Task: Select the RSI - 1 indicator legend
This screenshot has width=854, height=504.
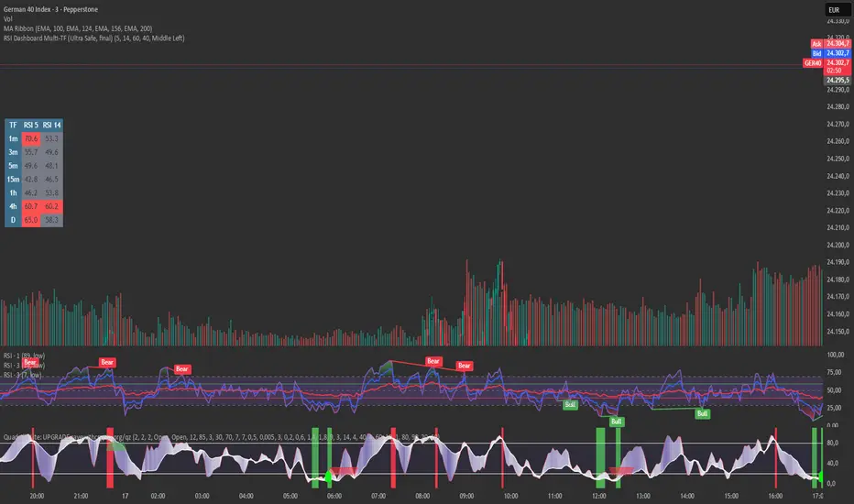Action: pyautogui.click(x=25, y=356)
